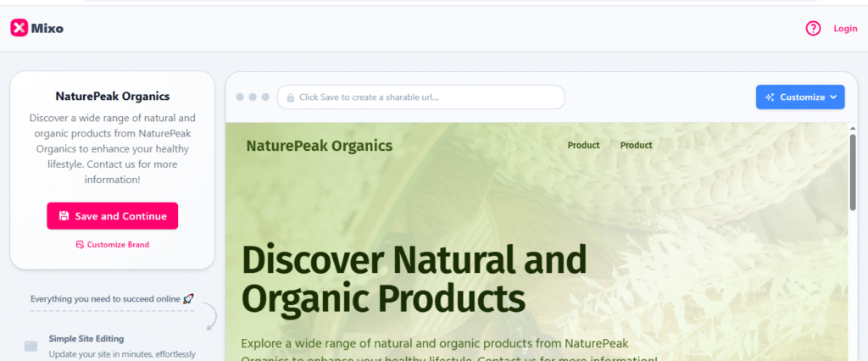Select the first Product nav item

[x=583, y=145]
